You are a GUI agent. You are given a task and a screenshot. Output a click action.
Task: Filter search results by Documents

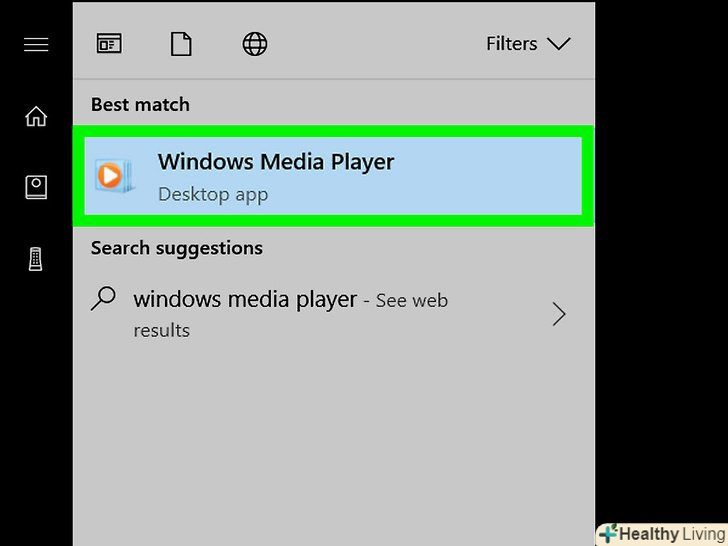click(x=181, y=44)
